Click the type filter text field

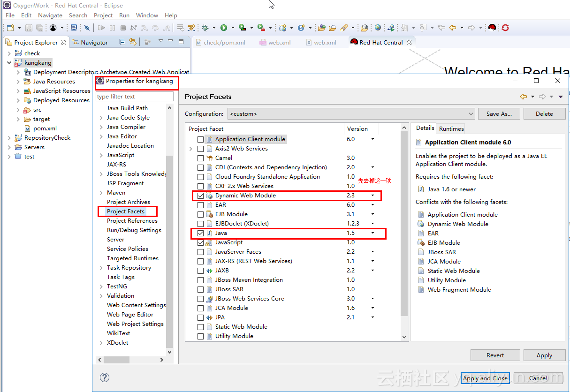[x=135, y=97]
